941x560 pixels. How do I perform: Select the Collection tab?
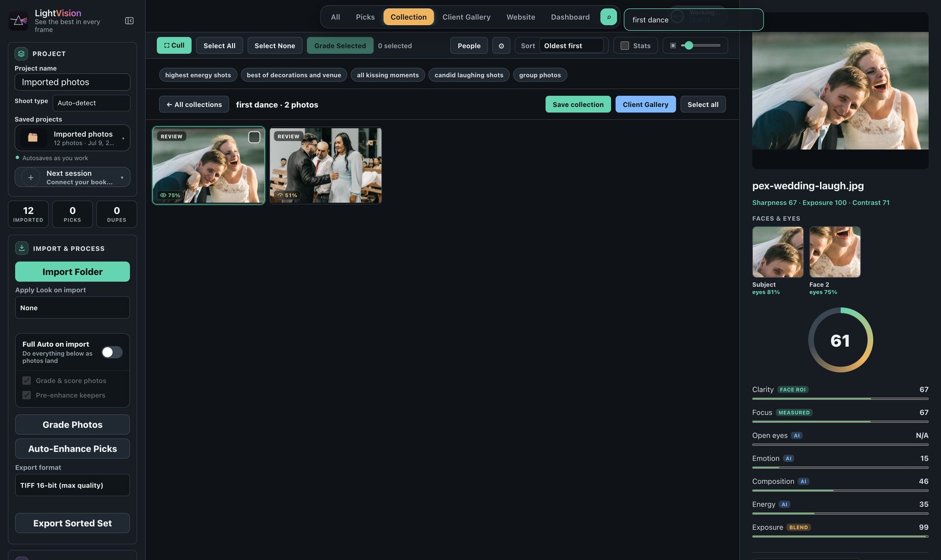pyautogui.click(x=408, y=17)
